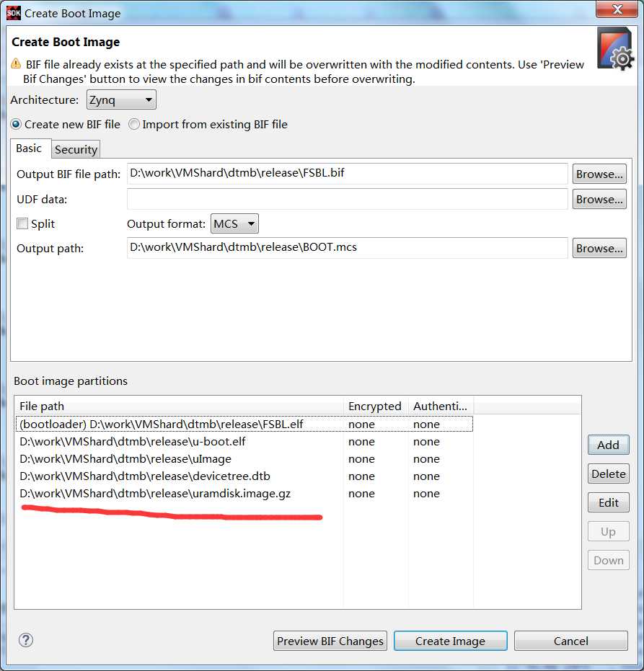Viewport: 644px width, 671px height.
Task: Click the Authenti... column header
Action: [x=441, y=406]
